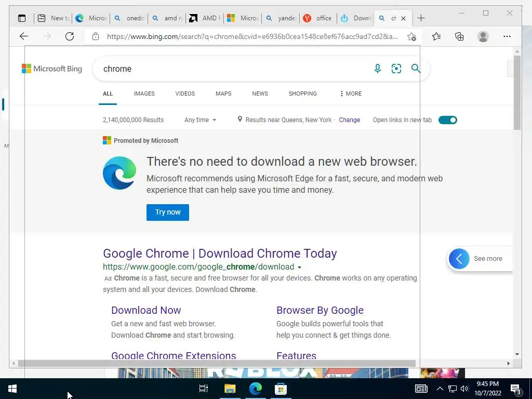Switch to the New tab browser tab
This screenshot has width=532, height=399.
coord(54,18)
